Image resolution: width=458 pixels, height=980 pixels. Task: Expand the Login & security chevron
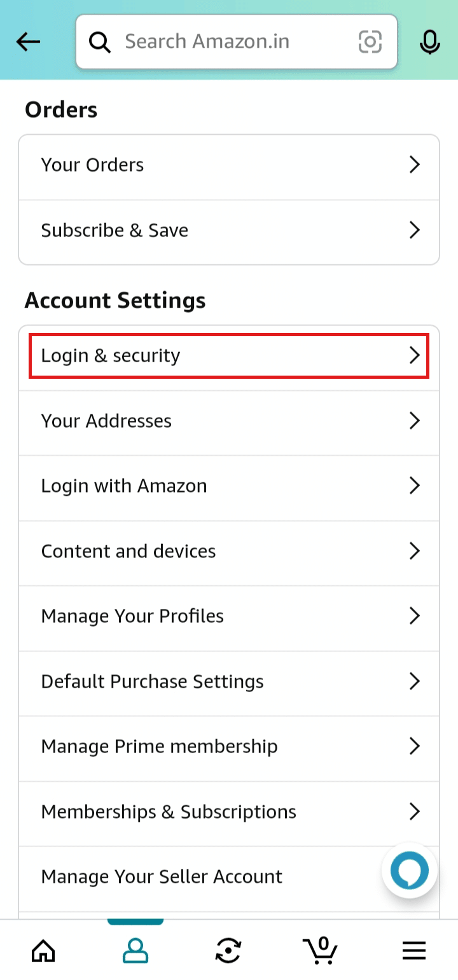tap(415, 355)
